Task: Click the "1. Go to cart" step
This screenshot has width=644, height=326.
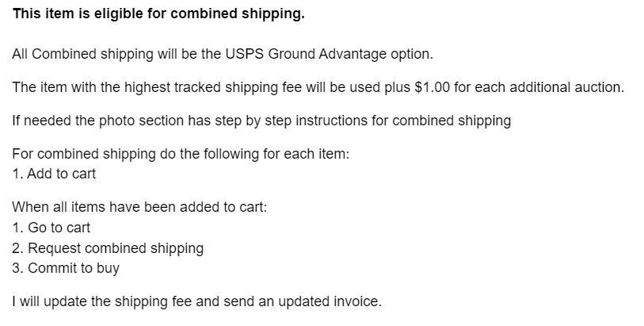Action: click(x=51, y=228)
